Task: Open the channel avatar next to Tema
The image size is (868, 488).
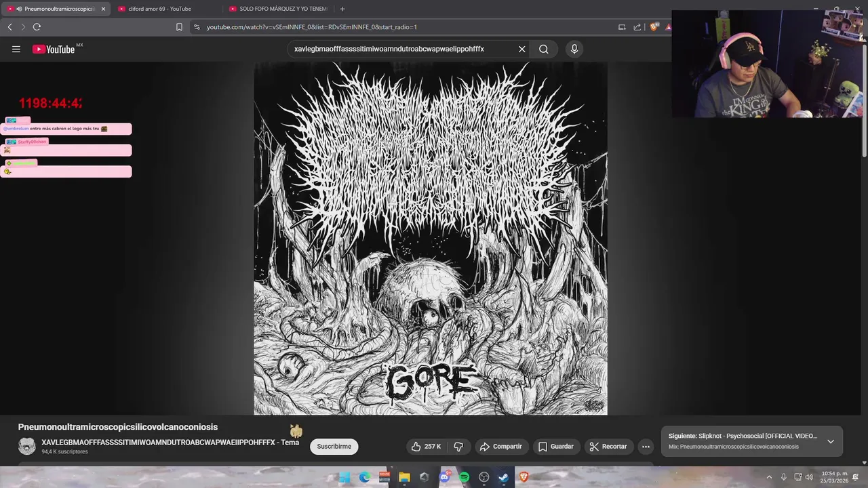Action: 27,446
